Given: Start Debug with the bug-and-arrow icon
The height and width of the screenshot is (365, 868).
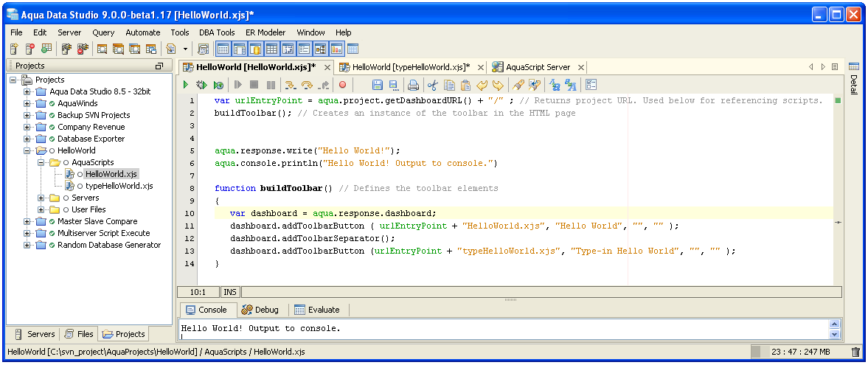Looking at the screenshot, I should (x=201, y=85).
